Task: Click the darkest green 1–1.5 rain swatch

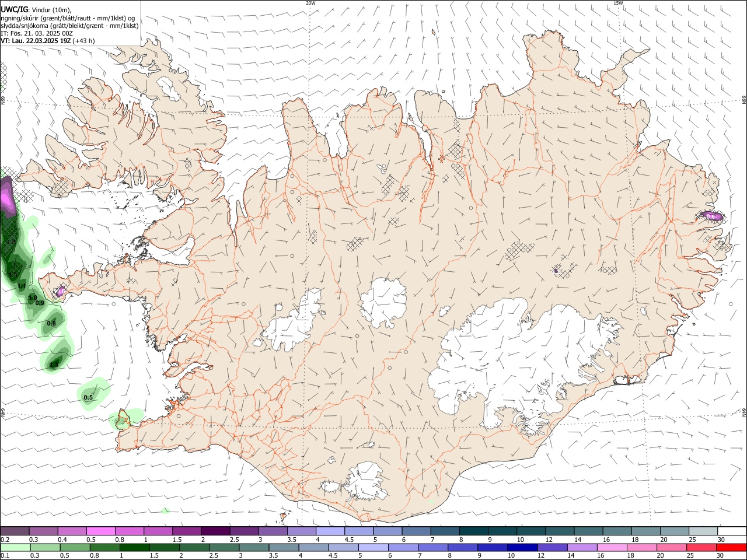Action: (x=134, y=547)
